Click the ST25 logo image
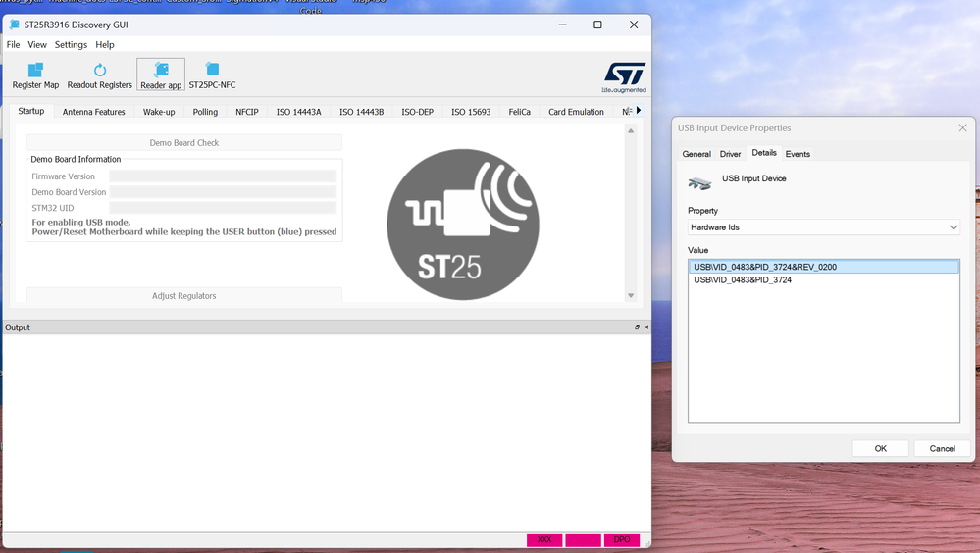 (x=462, y=225)
